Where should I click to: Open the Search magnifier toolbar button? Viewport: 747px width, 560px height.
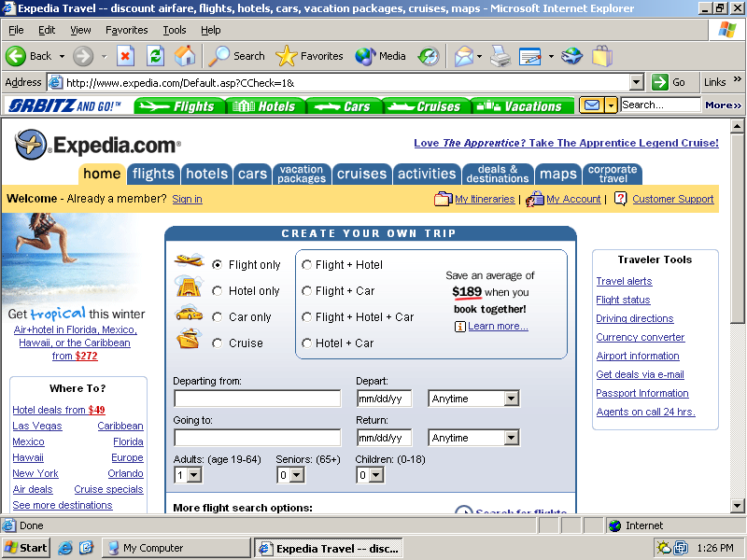(237, 56)
